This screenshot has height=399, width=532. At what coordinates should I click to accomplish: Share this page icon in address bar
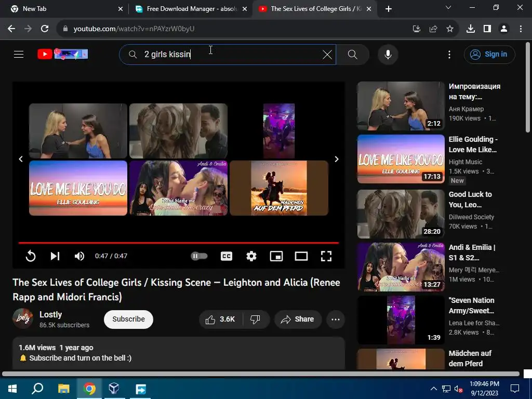433,29
